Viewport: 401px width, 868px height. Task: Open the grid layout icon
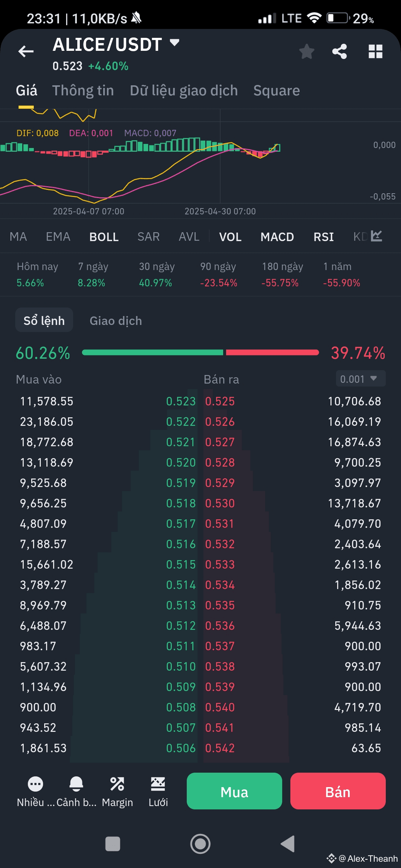coord(375,52)
